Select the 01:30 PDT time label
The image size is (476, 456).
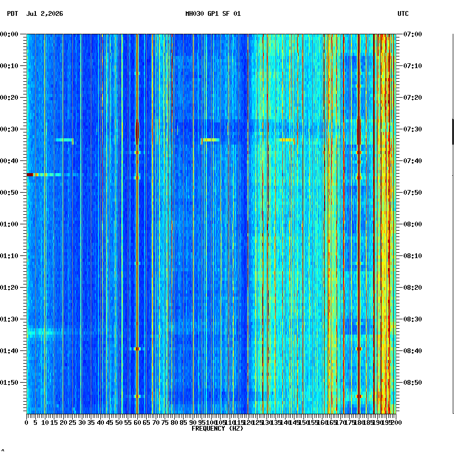9,319
